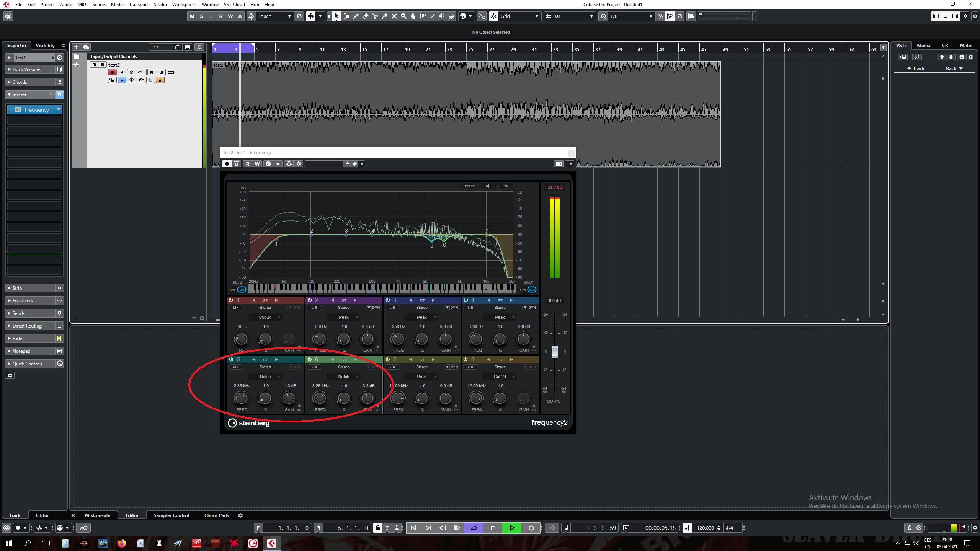Open band 5 Notch filter type dropdown
The height and width of the screenshot is (551, 980).
265,377
